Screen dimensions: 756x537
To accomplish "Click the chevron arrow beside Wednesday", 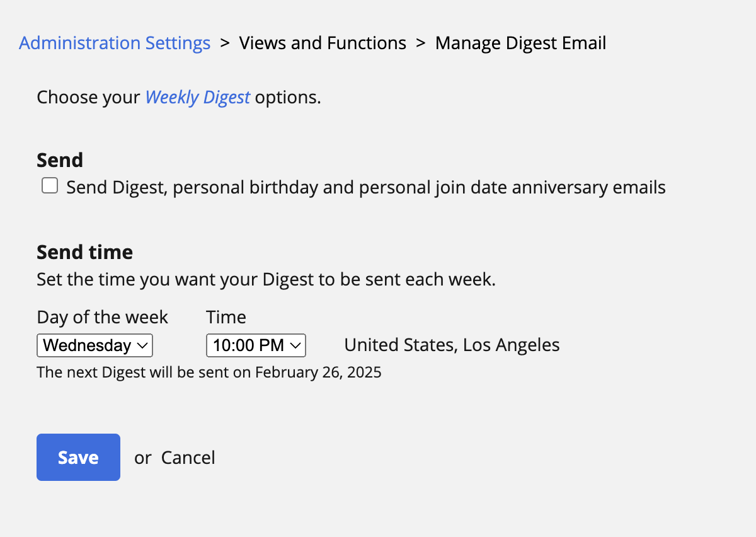I will (x=142, y=345).
